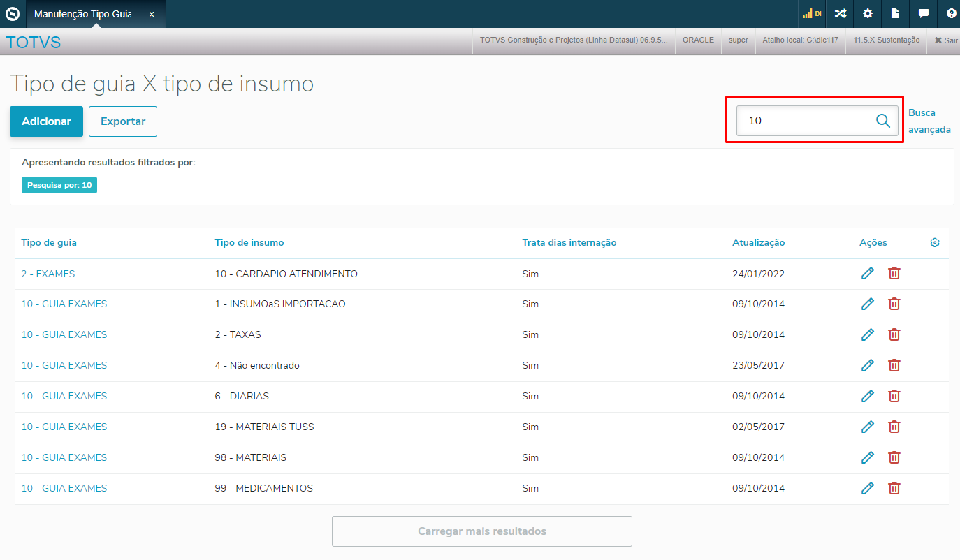Click the TOTVS round logo icon
The width and height of the screenshot is (960, 560).
[x=13, y=13]
